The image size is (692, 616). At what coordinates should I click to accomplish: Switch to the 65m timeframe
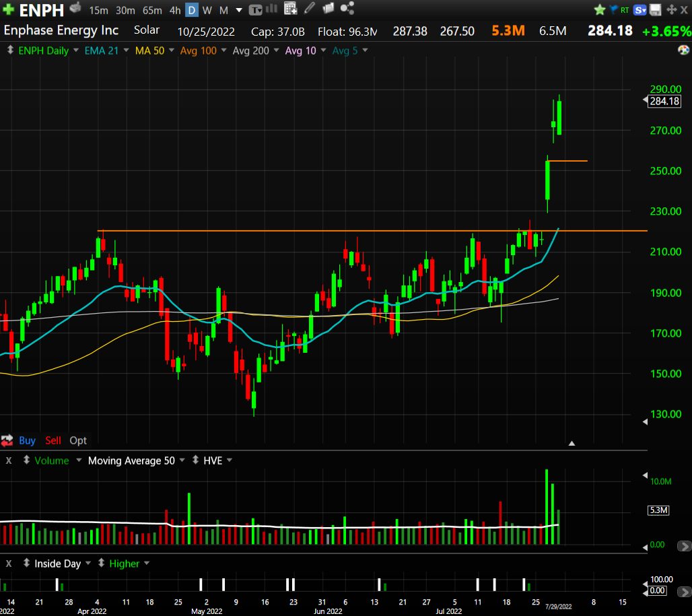pyautogui.click(x=152, y=10)
